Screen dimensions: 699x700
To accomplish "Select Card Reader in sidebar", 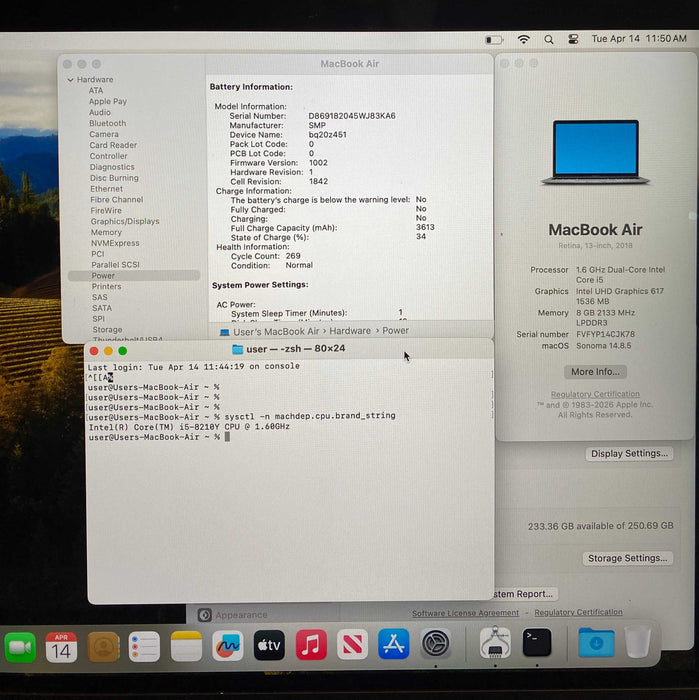I will coord(113,145).
